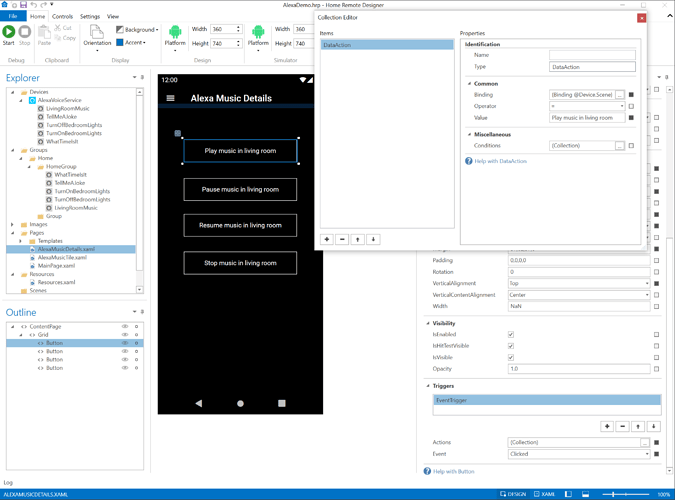Image resolution: width=675 pixels, height=500 pixels.
Task: Click the Design Width stepper arrows
Action: (x=238, y=29)
